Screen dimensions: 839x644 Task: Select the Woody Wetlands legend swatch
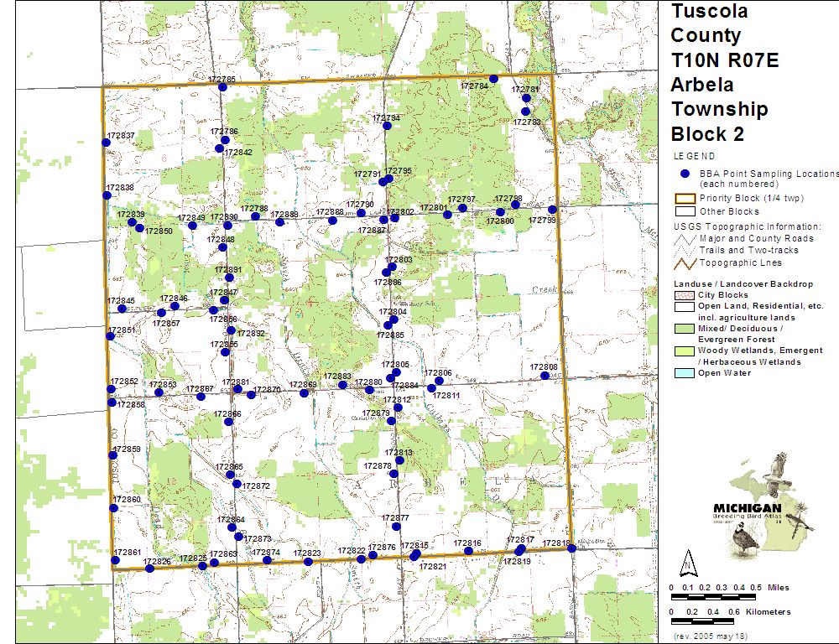tap(684, 351)
